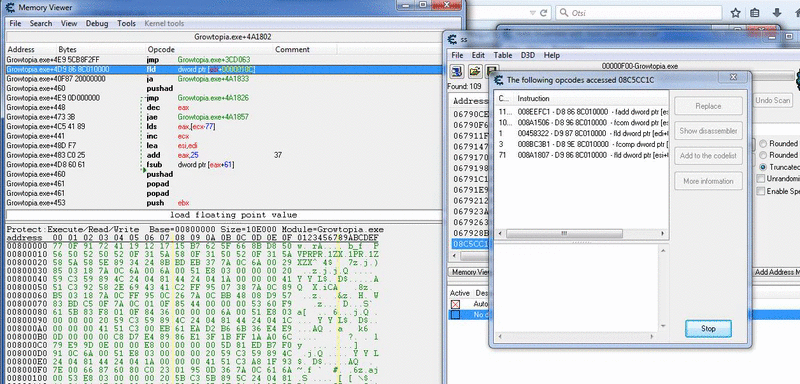Click the Add Address Manually button
This screenshot has height=384, width=800.
(x=777, y=272)
